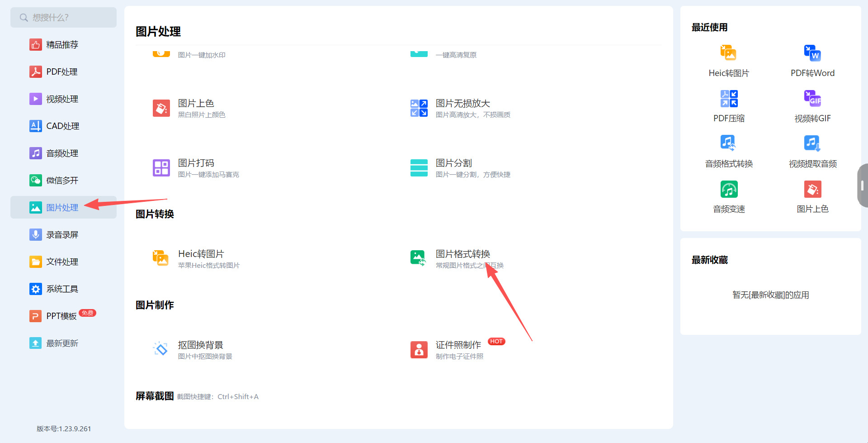Image resolution: width=868 pixels, height=443 pixels.
Task: Go to 音频处理 music note icon
Action: (36, 153)
